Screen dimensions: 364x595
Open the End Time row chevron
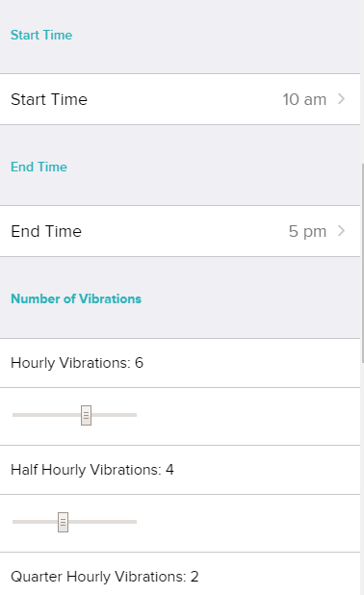tap(341, 231)
